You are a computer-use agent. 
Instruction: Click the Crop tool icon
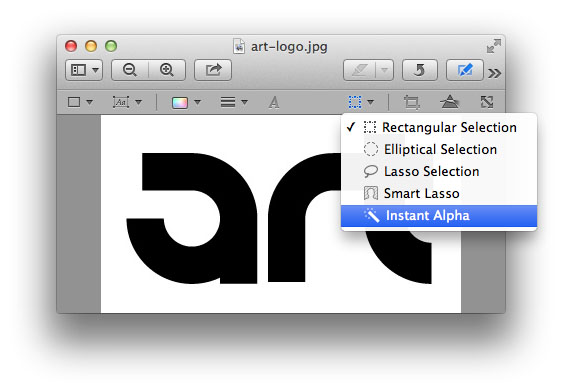pyautogui.click(x=411, y=102)
